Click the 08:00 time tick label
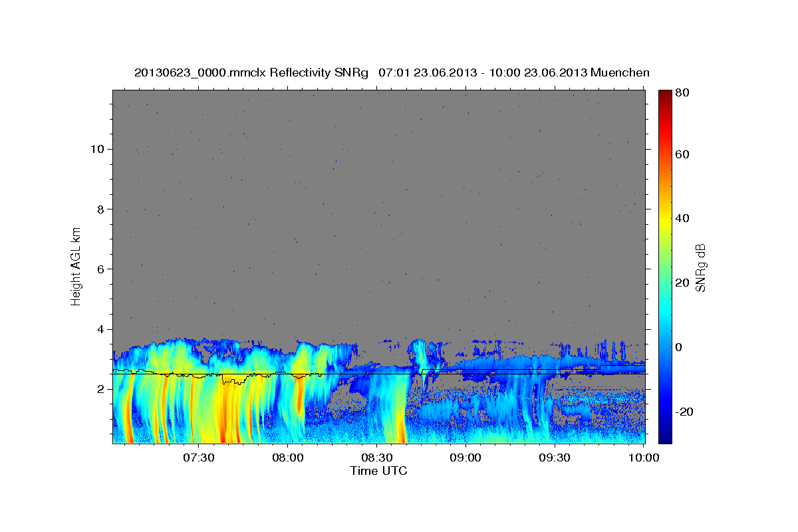Viewport: 798px width, 532px height. pyautogui.click(x=288, y=458)
